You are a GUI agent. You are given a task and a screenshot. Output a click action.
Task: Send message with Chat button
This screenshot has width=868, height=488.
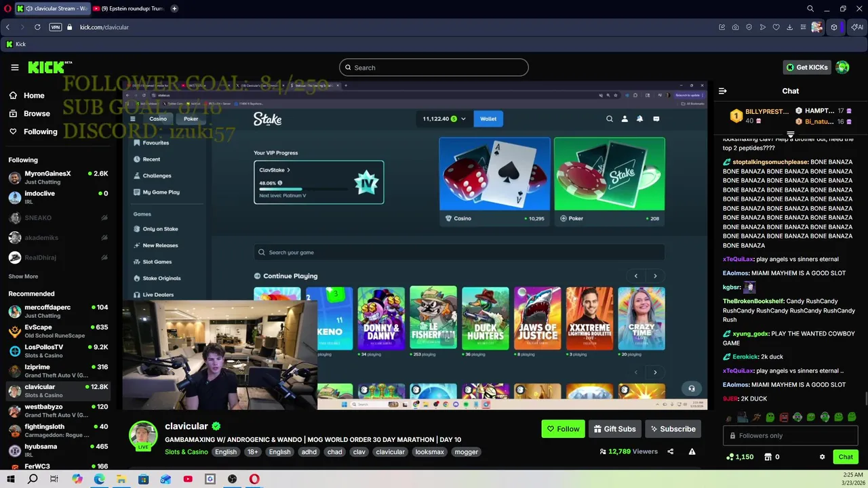point(846,457)
